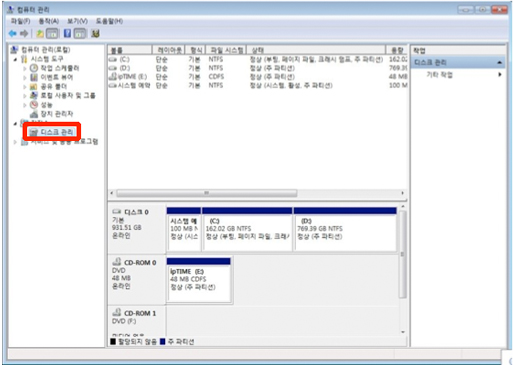Click the 시스템 도구 tools icon
The width and height of the screenshot is (514, 365).
point(24,59)
